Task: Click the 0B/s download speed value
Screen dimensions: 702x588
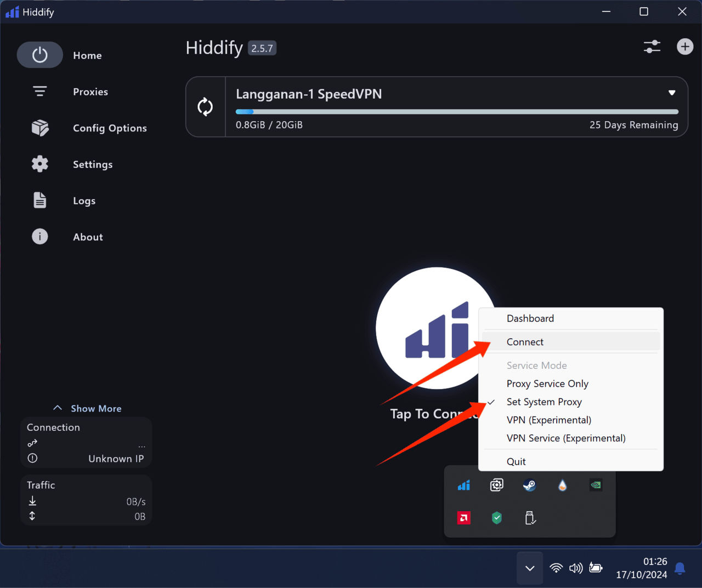Action: [x=136, y=501]
